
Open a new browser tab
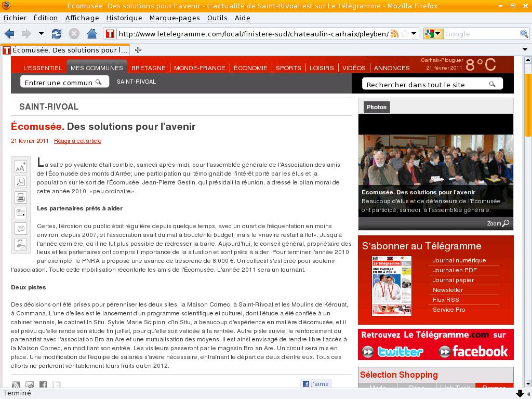click(x=138, y=50)
